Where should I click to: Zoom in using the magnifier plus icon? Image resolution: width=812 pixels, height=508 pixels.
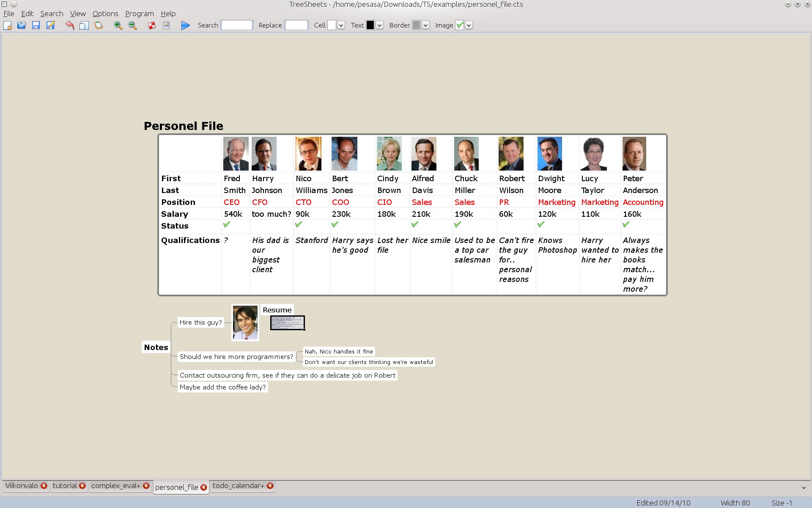pos(118,25)
